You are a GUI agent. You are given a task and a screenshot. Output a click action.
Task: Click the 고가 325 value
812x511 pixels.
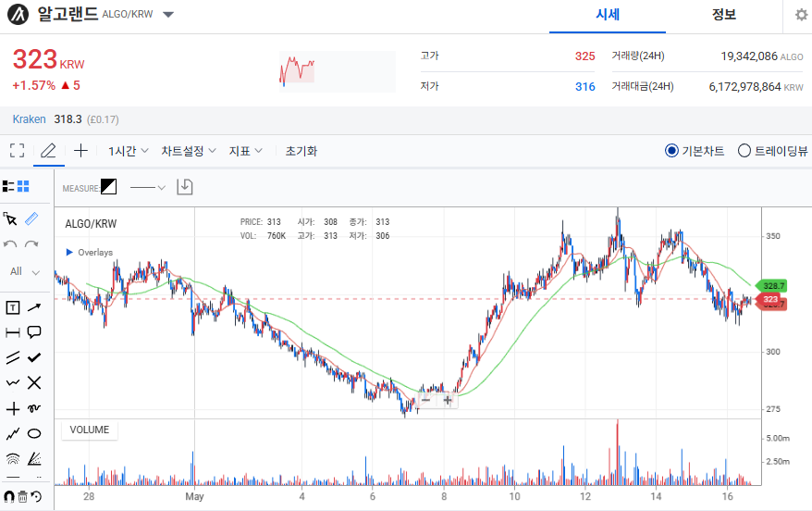[584, 56]
